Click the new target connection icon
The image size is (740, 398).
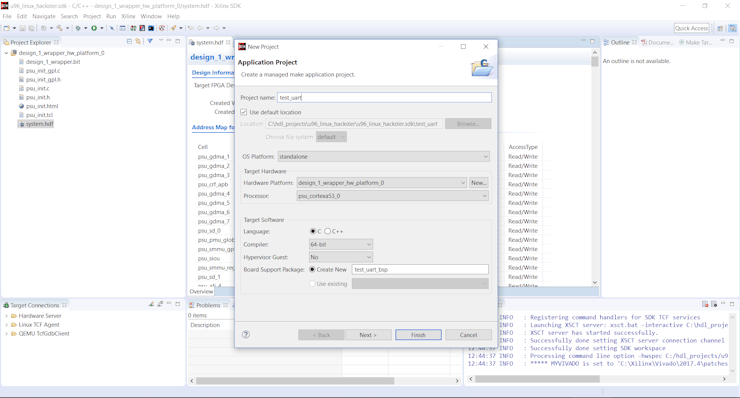pyautogui.click(x=151, y=305)
